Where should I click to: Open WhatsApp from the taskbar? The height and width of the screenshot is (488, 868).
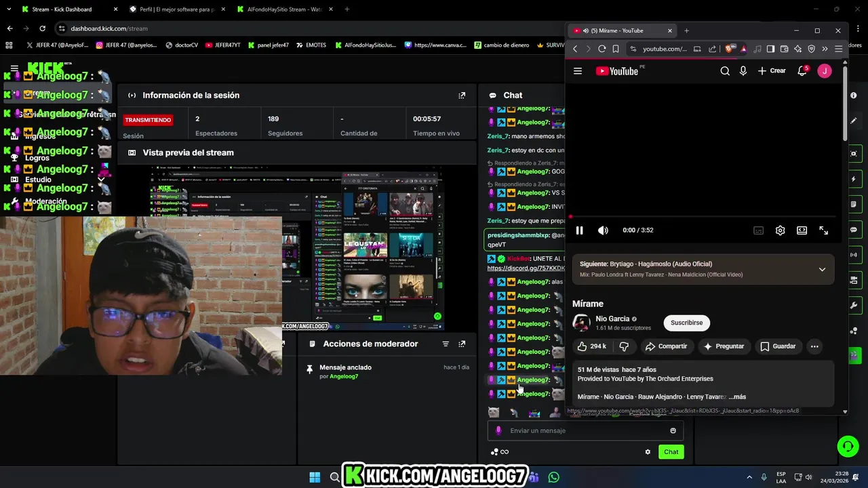coord(554,477)
